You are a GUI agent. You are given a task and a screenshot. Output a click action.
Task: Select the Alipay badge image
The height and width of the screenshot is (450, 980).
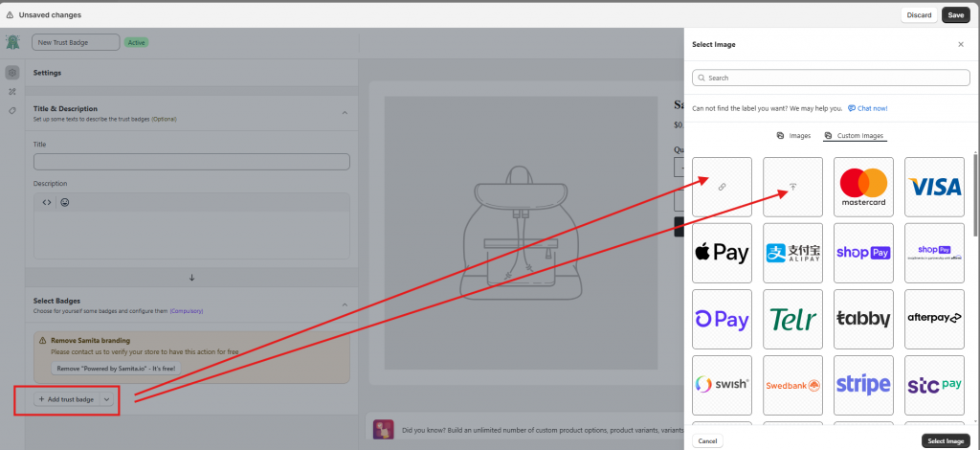point(792,253)
